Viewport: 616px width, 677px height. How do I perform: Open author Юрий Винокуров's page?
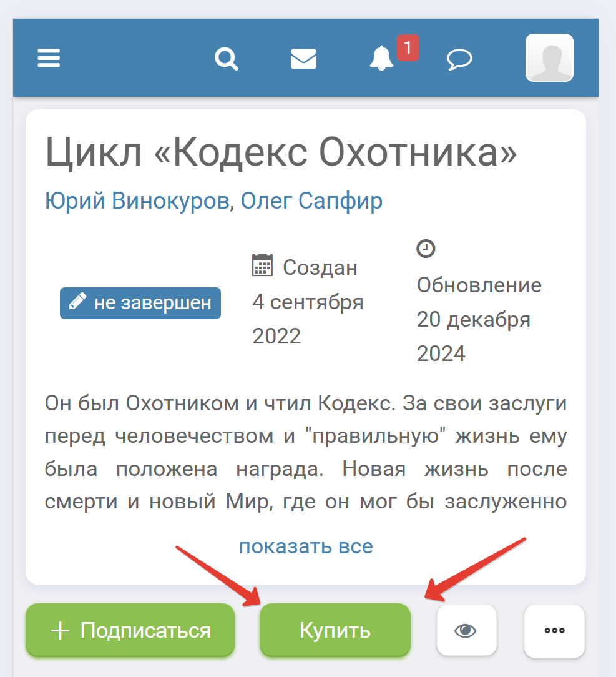coord(137,201)
